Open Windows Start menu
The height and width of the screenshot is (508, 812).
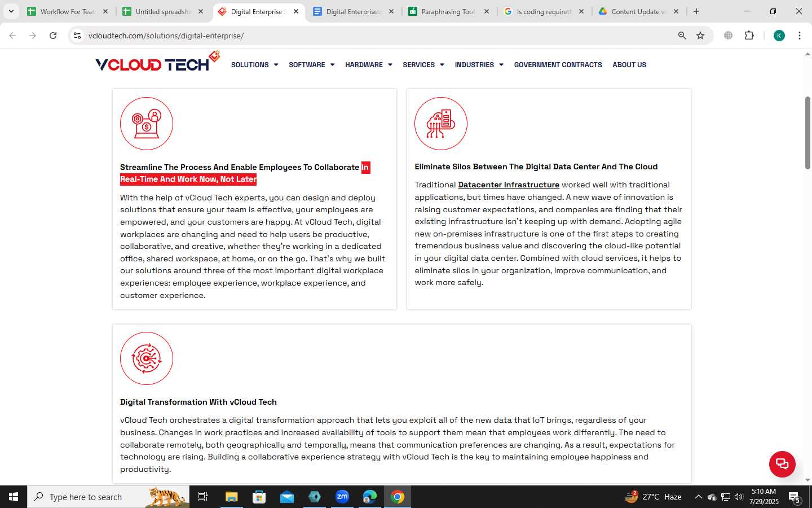[x=14, y=497]
